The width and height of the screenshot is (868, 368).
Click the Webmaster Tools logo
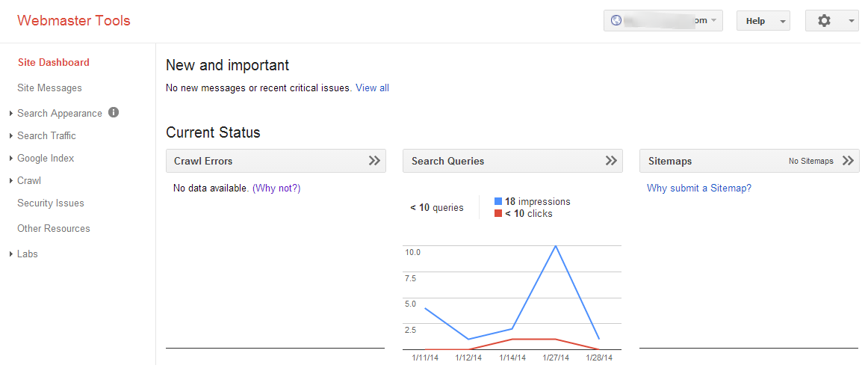tap(74, 21)
